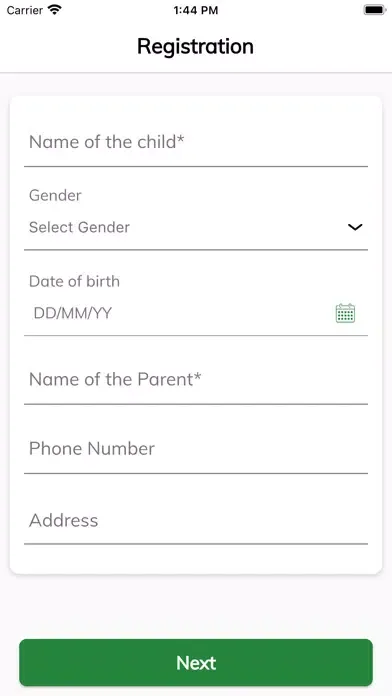
Task: Click the underline below Address field
Action: 196,543
